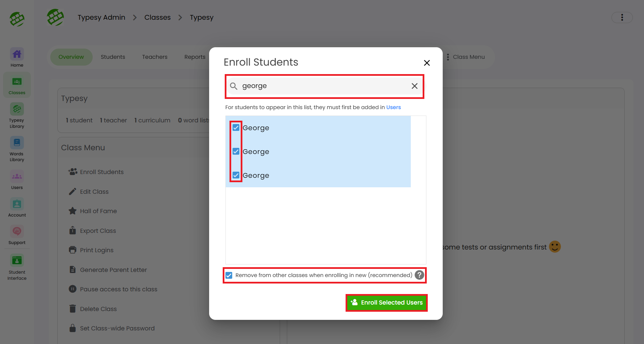The height and width of the screenshot is (344, 644).
Task: Uncheck the first George checkbox
Action: click(x=236, y=128)
